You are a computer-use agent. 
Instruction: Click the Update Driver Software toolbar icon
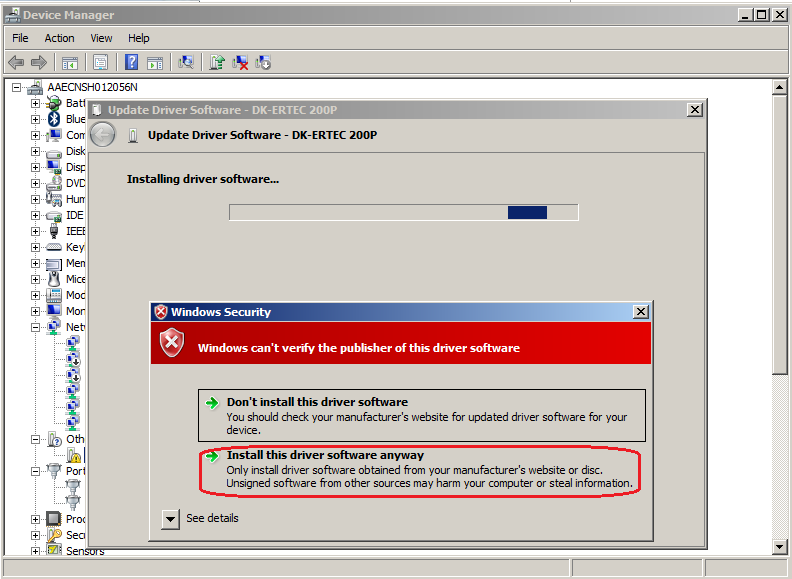click(217, 62)
